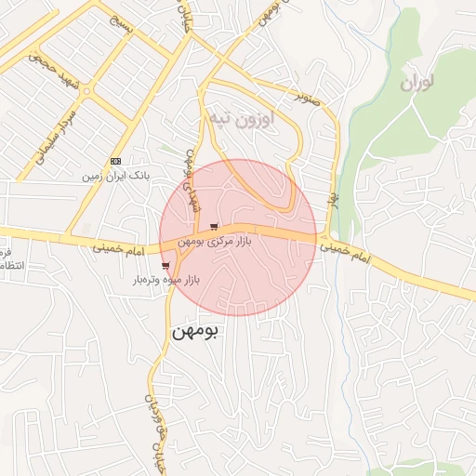Viewport: 476px width, 476px height.
Task: Click the صنوبر street label
Action: tap(307, 99)
